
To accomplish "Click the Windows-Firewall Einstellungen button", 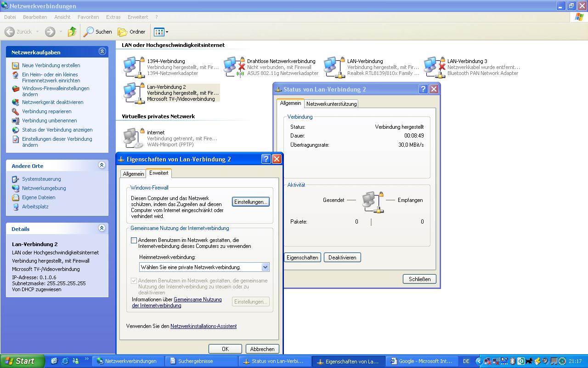I will [250, 202].
